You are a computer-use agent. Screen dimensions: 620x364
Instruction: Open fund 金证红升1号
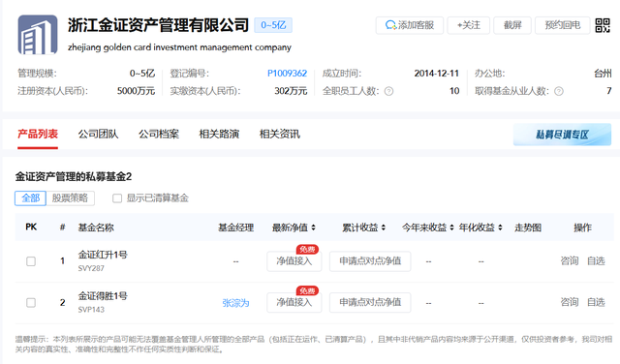click(x=103, y=255)
